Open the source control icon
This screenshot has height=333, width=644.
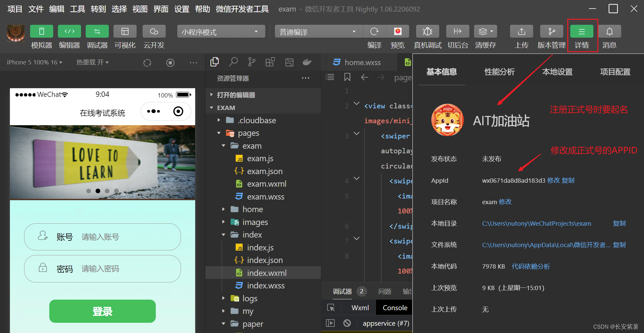(x=252, y=62)
